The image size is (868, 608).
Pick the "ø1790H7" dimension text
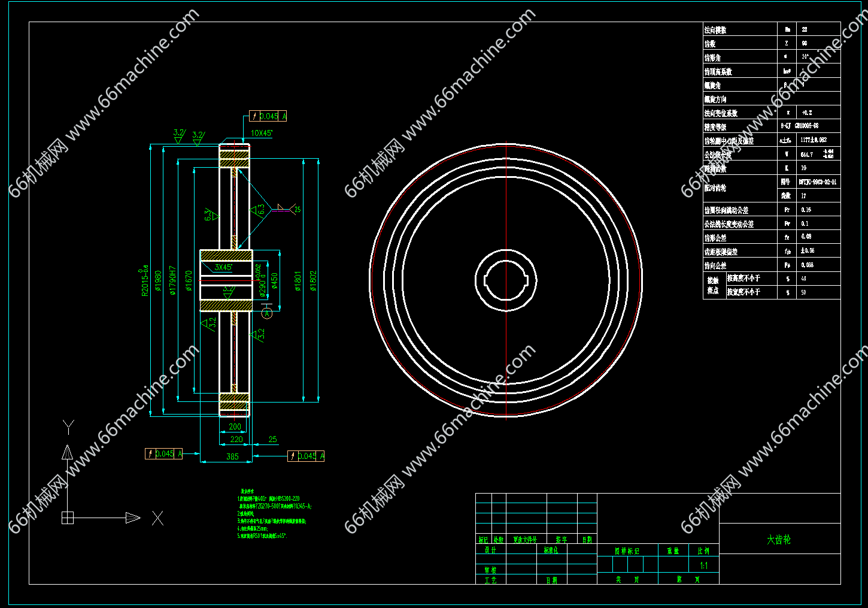[173, 280]
